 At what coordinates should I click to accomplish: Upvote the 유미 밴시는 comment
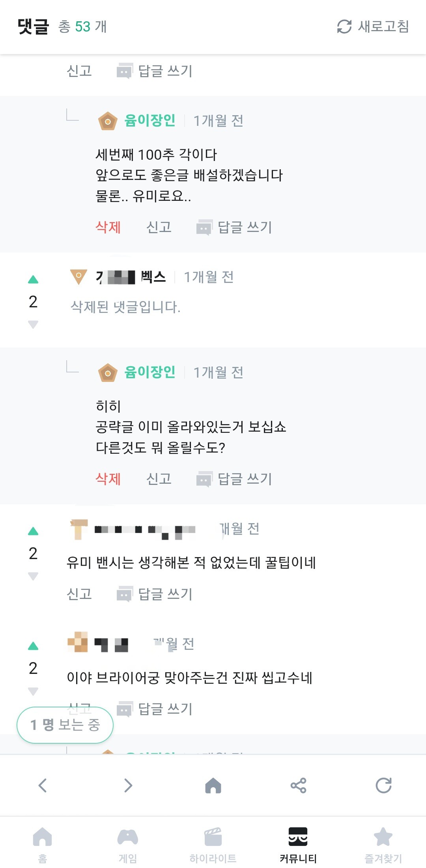pyautogui.click(x=33, y=531)
